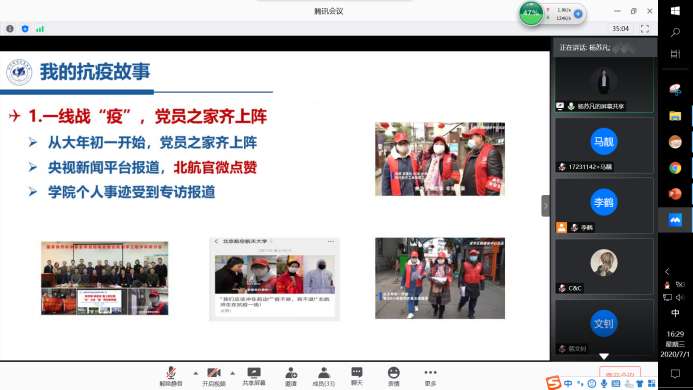This screenshot has width=693, height=390.
Task: Open the meeting security shield icon
Action: (x=25, y=29)
